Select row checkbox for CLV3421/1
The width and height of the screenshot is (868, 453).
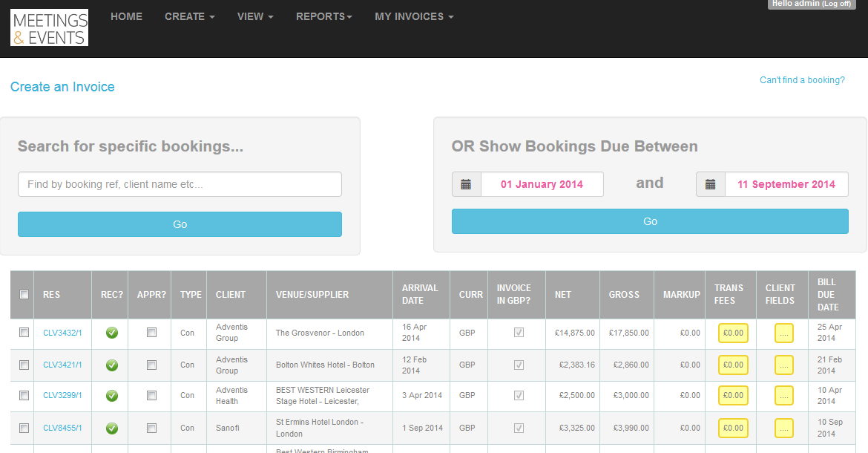pos(24,365)
